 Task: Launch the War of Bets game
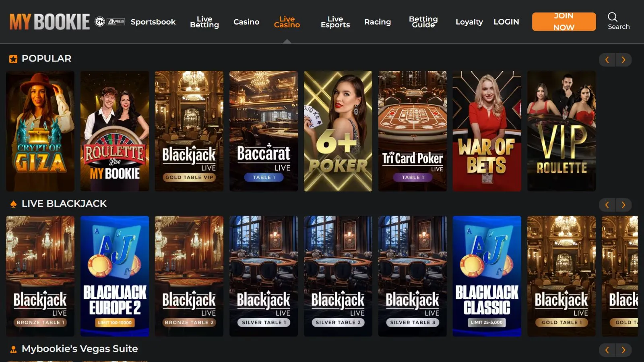pos(487,131)
